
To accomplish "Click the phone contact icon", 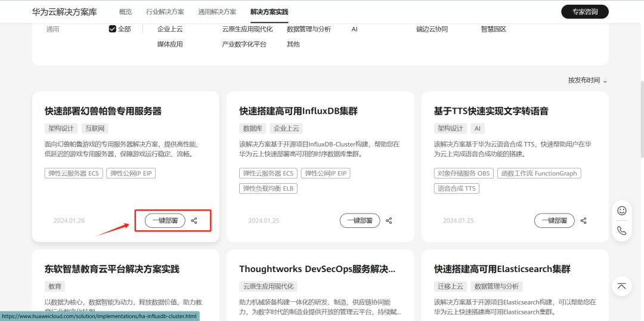I will point(622,230).
